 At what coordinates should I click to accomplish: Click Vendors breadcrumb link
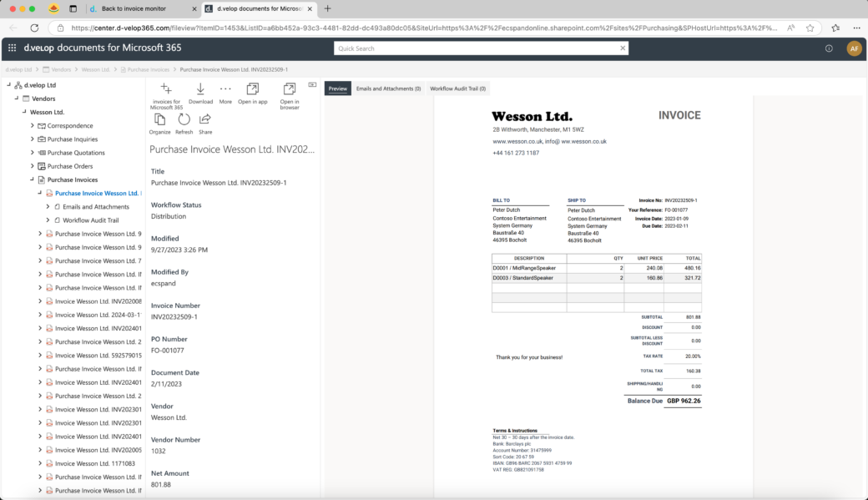[x=61, y=70]
